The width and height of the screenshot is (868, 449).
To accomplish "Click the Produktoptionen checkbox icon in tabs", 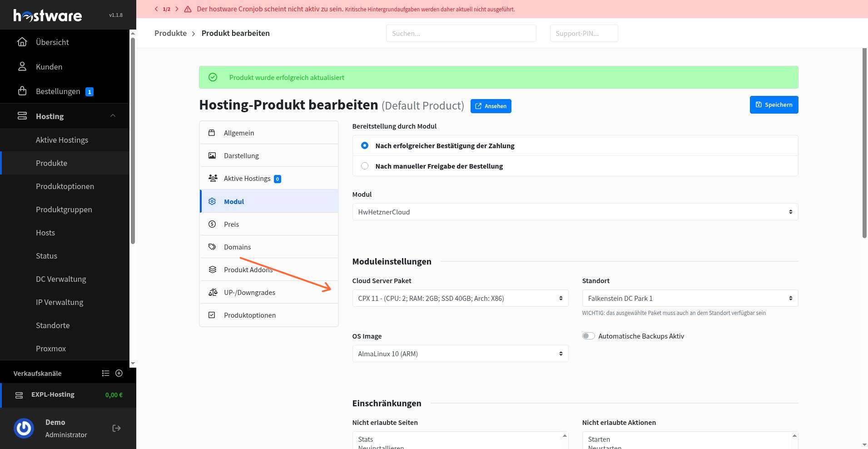I will click(x=212, y=315).
